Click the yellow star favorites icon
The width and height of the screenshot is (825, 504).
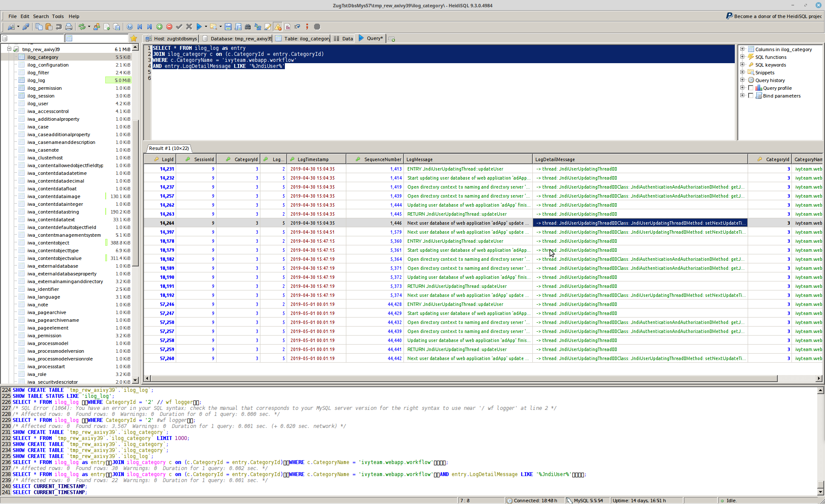134,38
